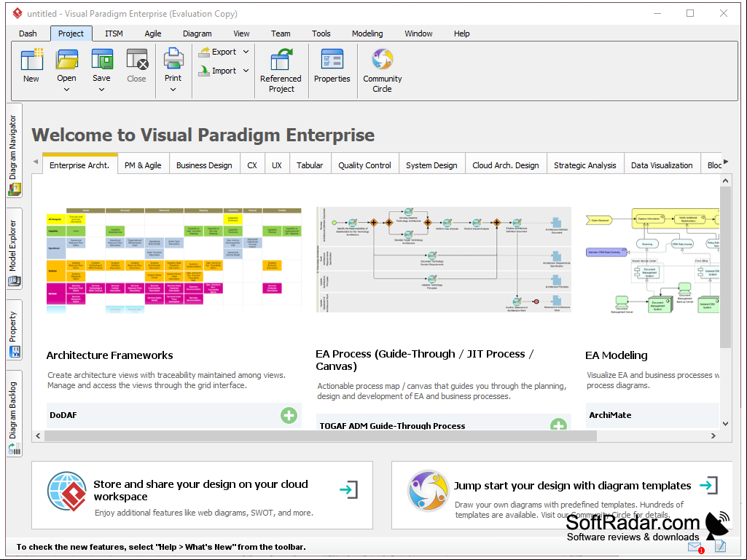Switch to Business Design tab
The height and width of the screenshot is (560, 747).
coord(204,165)
